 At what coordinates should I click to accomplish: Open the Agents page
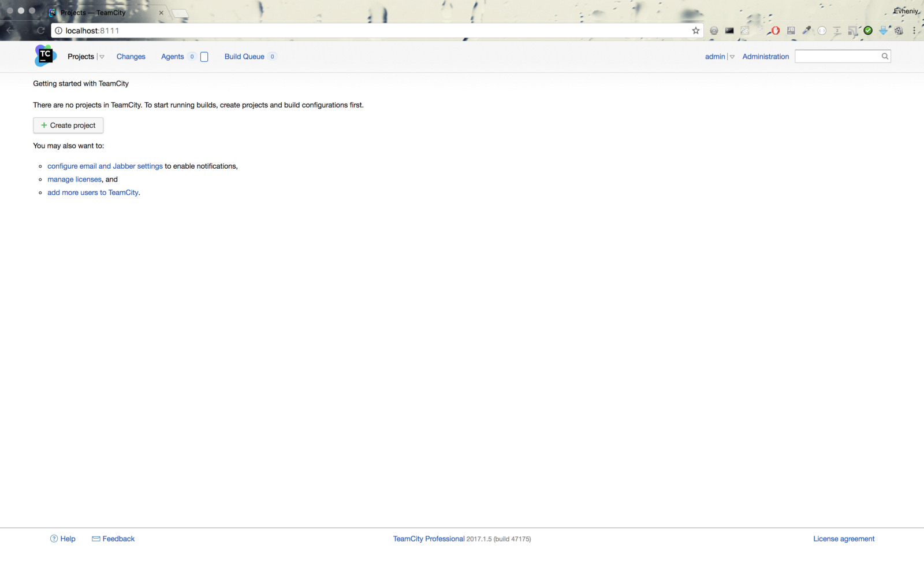[172, 57]
